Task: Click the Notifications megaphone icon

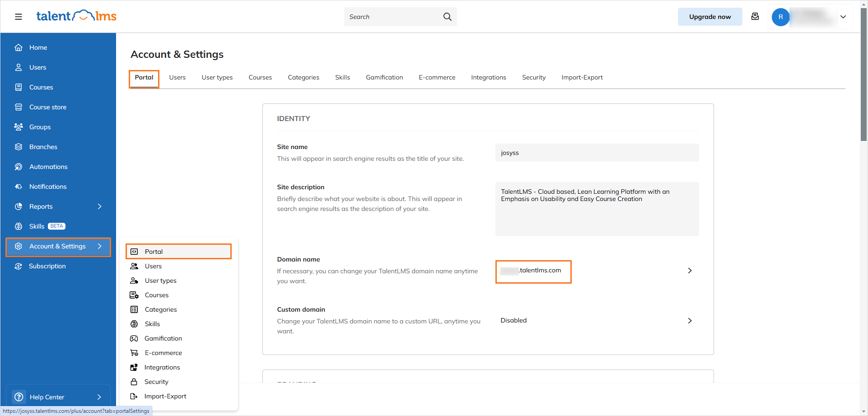Action: pos(19,187)
